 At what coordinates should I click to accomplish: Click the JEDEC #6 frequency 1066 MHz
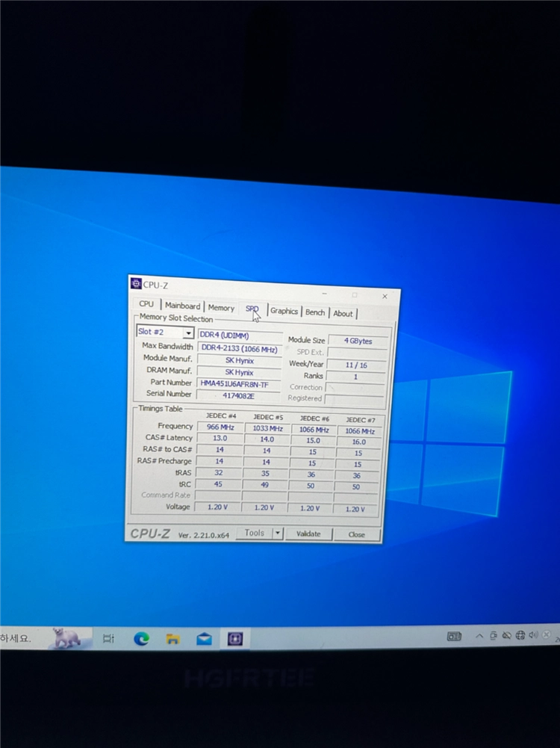[x=313, y=430]
